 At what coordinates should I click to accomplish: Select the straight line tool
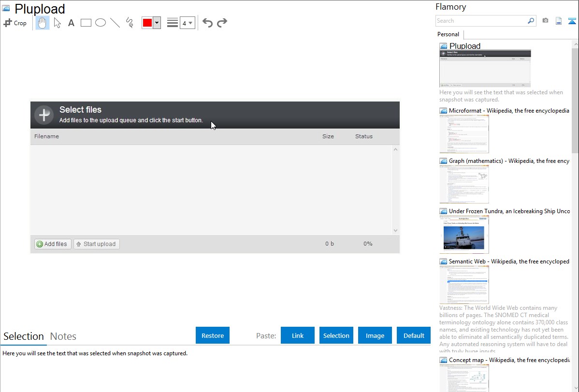point(115,23)
